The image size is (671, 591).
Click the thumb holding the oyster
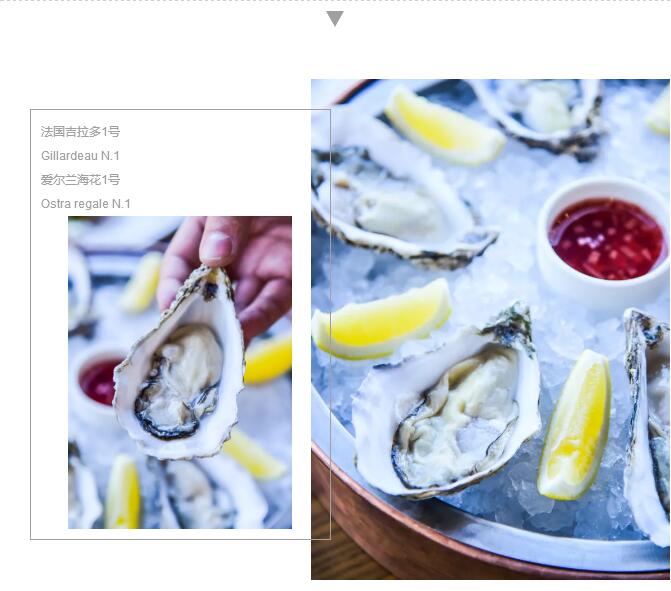(216, 242)
